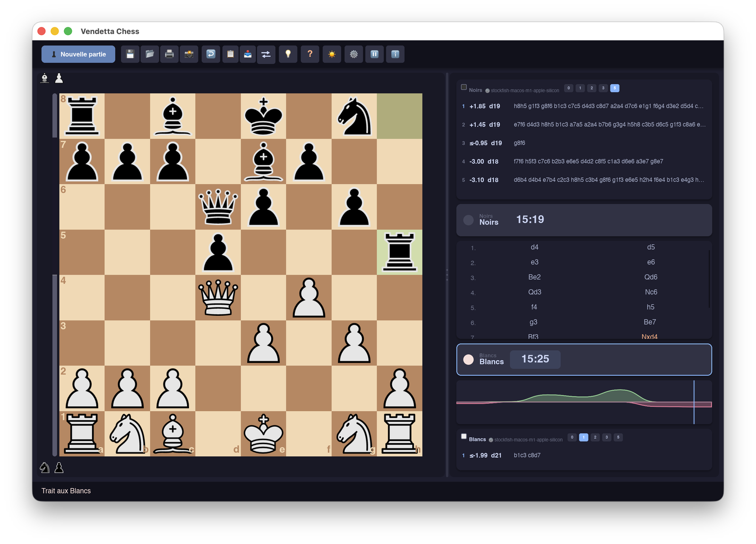Image resolution: width=756 pixels, height=544 pixels.
Task: Select Blancs engine line b1c3 c8d7
Action: coord(584,456)
